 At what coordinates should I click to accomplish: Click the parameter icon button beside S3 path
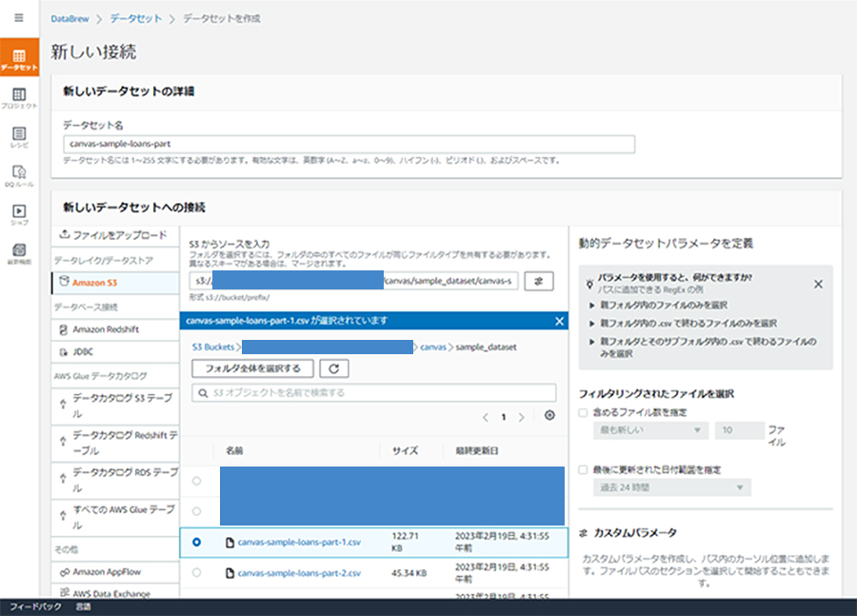point(539,281)
